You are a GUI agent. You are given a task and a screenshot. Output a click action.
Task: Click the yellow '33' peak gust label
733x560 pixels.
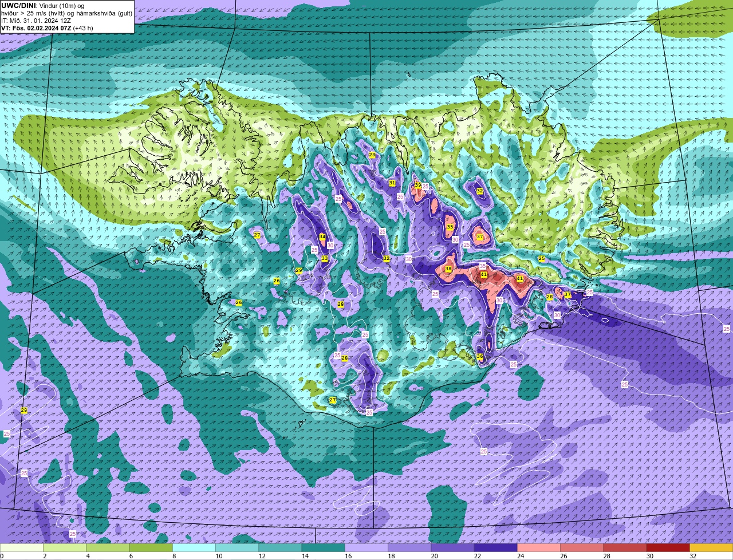click(x=325, y=259)
